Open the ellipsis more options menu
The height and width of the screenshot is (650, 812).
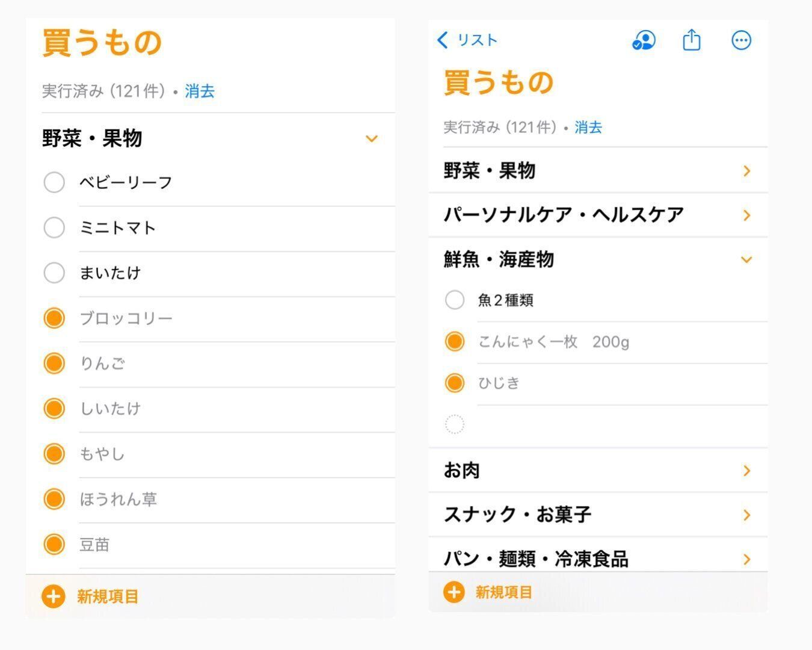pos(740,40)
